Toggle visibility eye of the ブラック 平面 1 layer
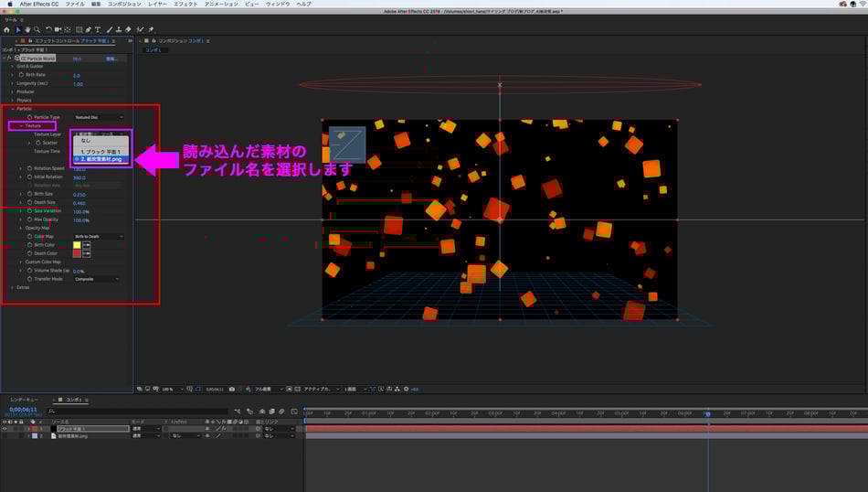 5,428
